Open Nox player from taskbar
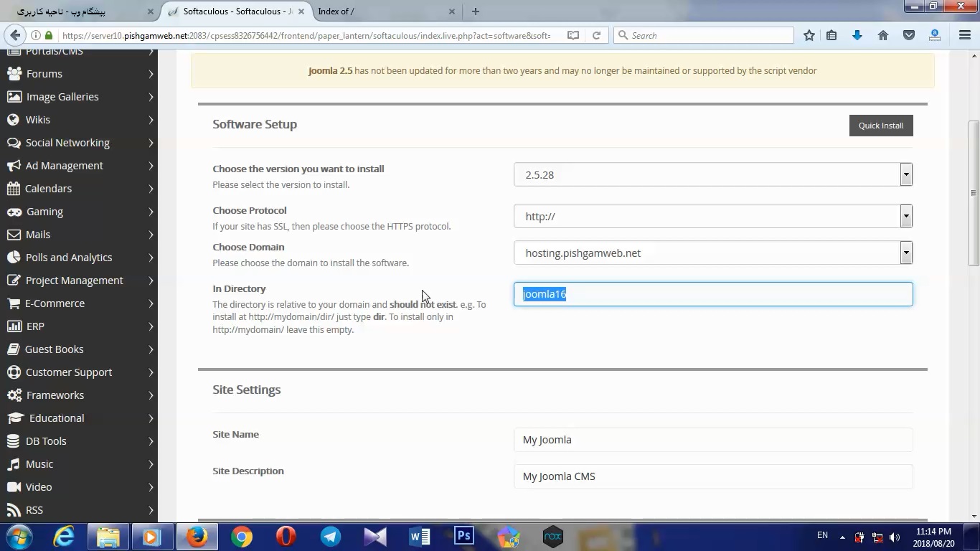980x551 pixels. pos(553,537)
